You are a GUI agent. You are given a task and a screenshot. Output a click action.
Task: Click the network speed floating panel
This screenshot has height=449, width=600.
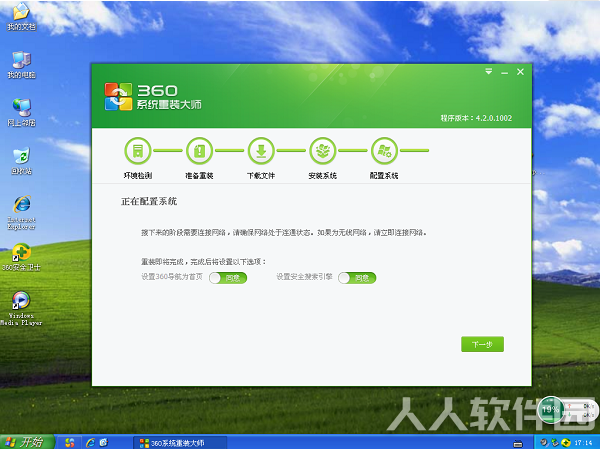pyautogui.click(x=579, y=411)
